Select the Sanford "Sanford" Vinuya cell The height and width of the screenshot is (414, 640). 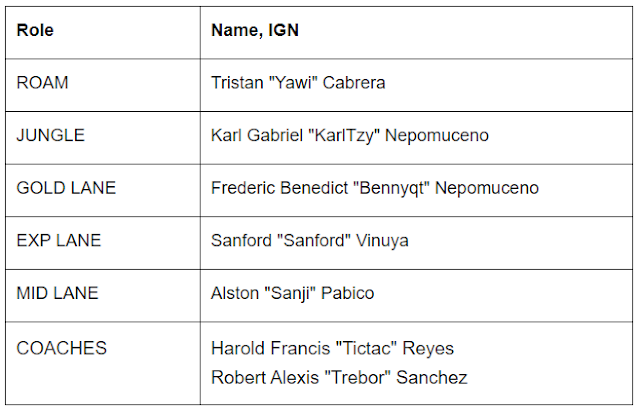[x=416, y=243]
